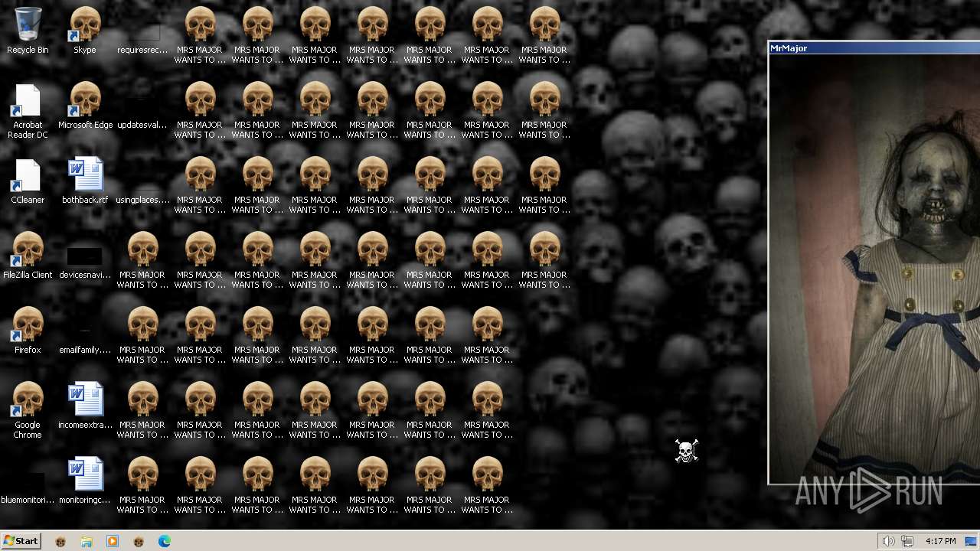Click the creepy doll image in MrMajor
The image size is (980, 551).
[x=875, y=269]
